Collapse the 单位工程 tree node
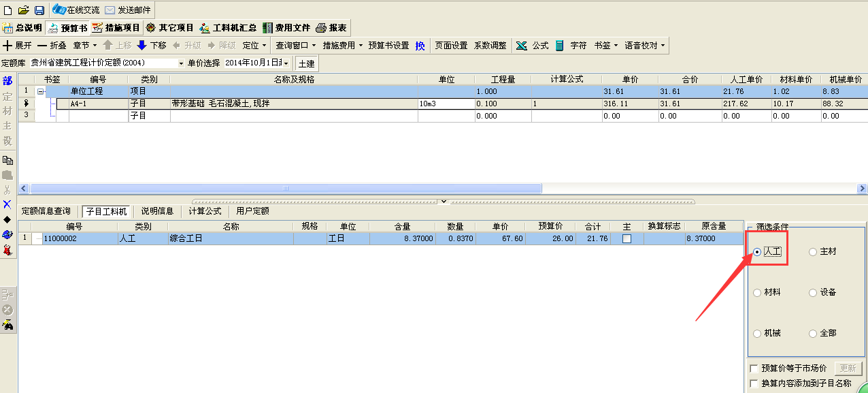This screenshot has width=868, height=393. (41, 91)
